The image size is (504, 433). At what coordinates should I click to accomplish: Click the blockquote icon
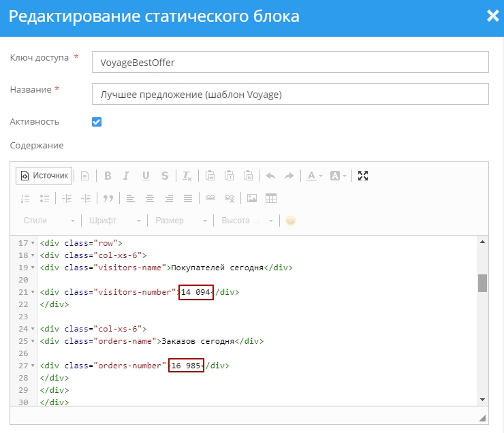coord(108,198)
